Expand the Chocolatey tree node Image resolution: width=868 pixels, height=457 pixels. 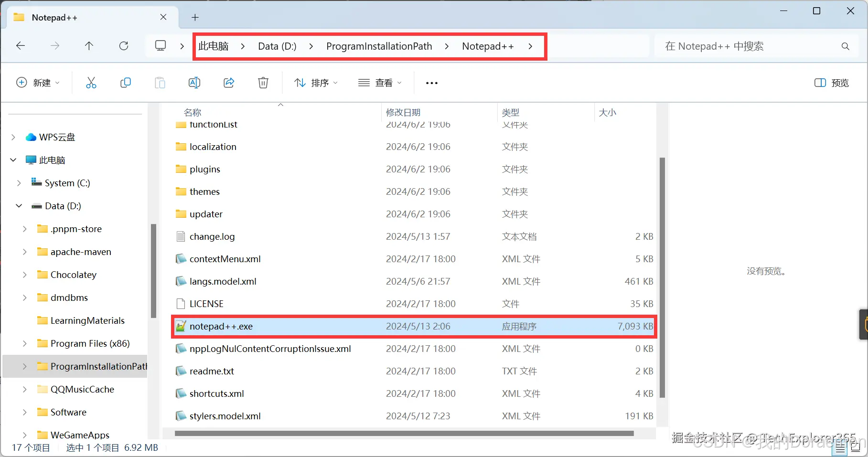(25, 275)
